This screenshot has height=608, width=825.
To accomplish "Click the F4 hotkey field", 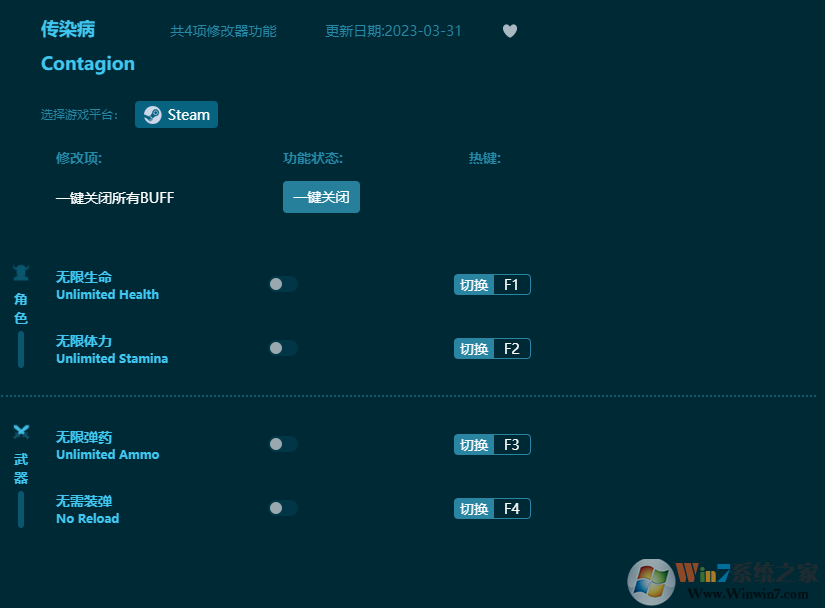I will [512, 509].
